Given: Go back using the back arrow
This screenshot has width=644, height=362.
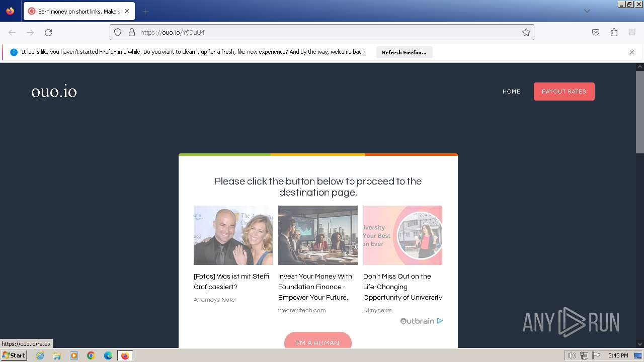Looking at the screenshot, I should point(12,32).
